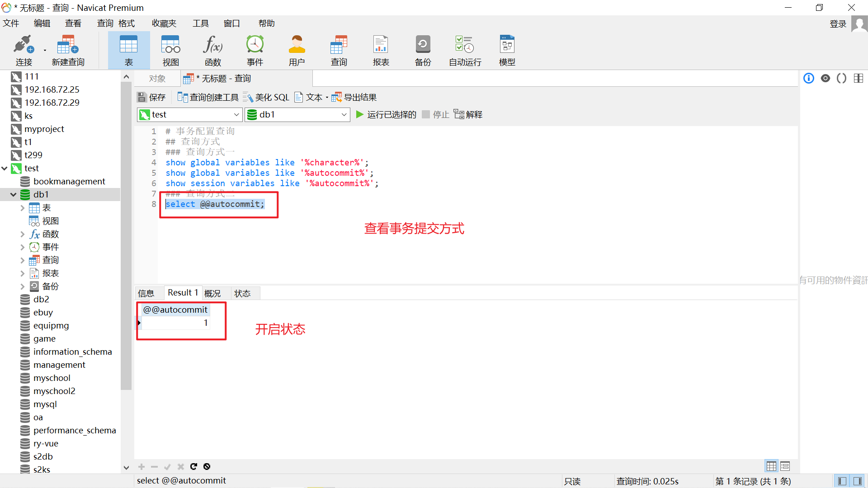Click the Run Selected button
The width and height of the screenshot is (868, 488).
[x=386, y=115]
